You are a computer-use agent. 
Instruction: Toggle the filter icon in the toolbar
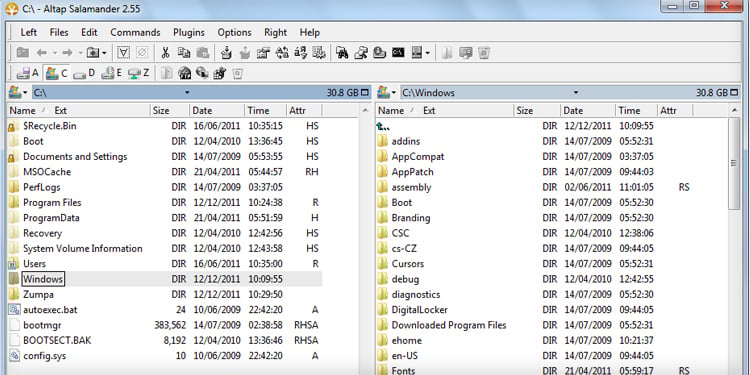click(x=123, y=53)
